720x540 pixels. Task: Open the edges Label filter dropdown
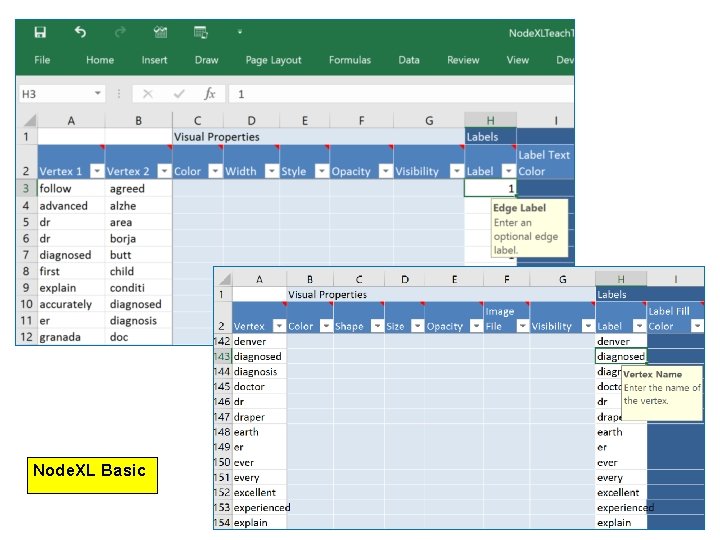point(508,171)
